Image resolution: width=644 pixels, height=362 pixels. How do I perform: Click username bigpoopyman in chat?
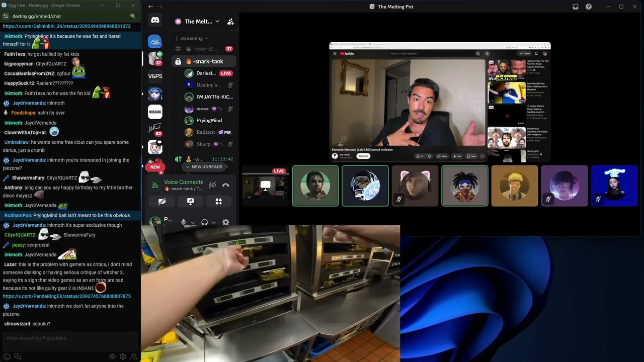pos(19,64)
